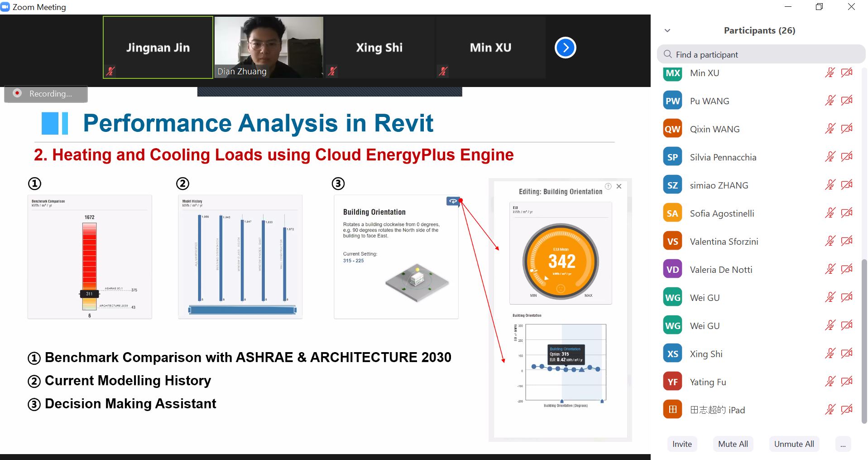Screen dimensions: 868x460
Task: Click Yating Fu's video-off camera icon
Action: pos(846,382)
